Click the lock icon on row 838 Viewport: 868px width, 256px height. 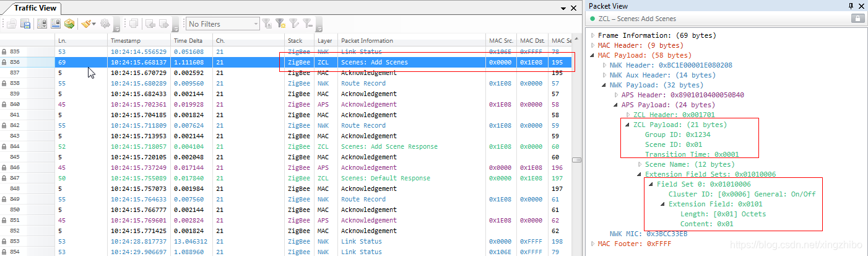click(4, 84)
